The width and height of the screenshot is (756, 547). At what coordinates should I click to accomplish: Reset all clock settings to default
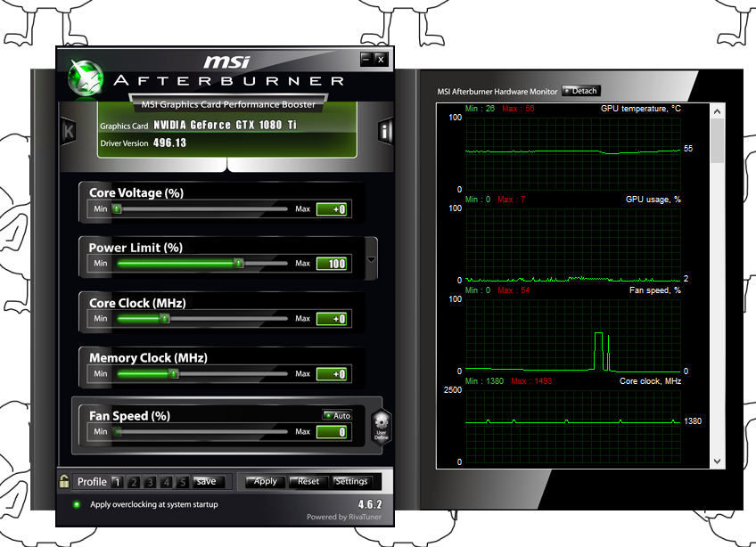[308, 481]
